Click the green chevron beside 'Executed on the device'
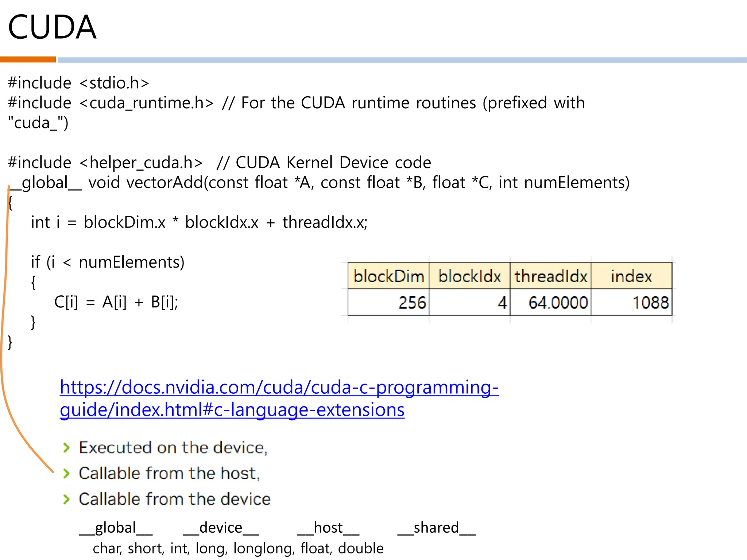747x560 pixels. (x=66, y=448)
